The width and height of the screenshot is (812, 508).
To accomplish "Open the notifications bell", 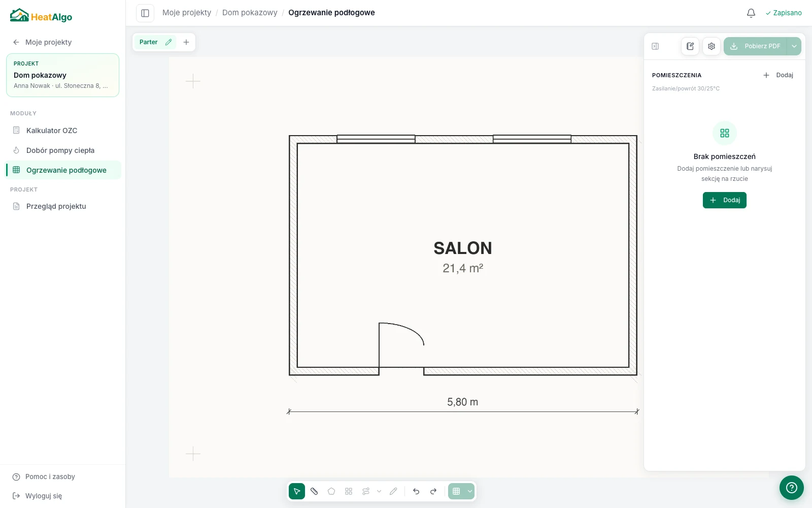I will click(751, 13).
